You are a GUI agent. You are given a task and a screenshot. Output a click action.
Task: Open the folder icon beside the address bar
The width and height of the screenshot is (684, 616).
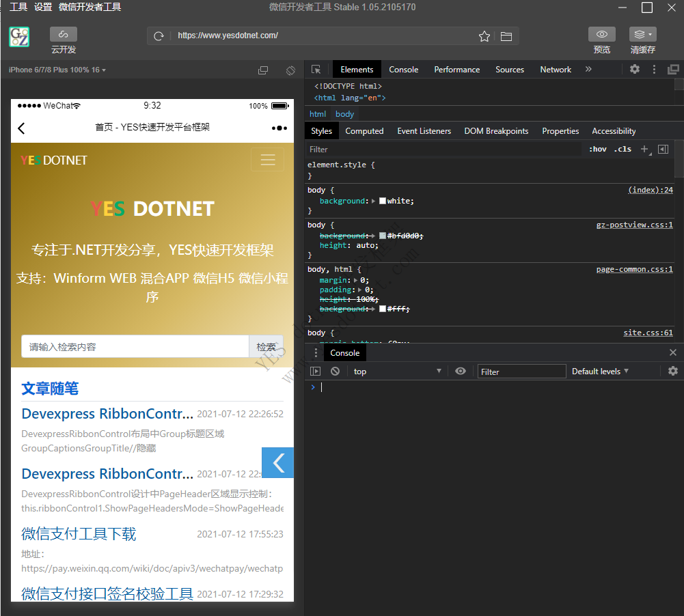[x=506, y=36]
